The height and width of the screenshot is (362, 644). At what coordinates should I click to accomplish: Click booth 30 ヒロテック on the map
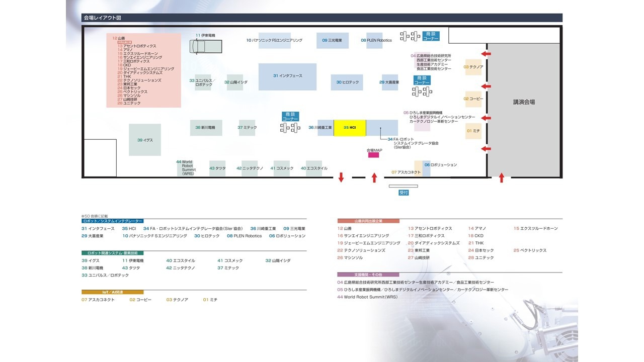[x=348, y=82]
